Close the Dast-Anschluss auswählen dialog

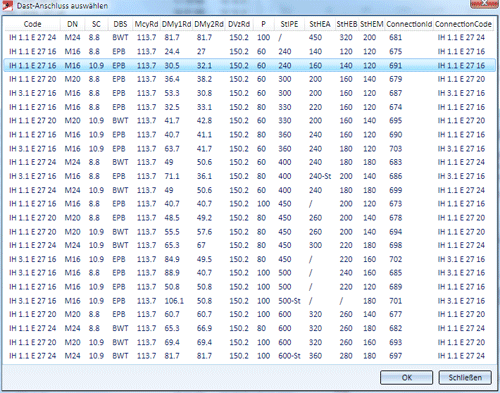click(484, 3)
